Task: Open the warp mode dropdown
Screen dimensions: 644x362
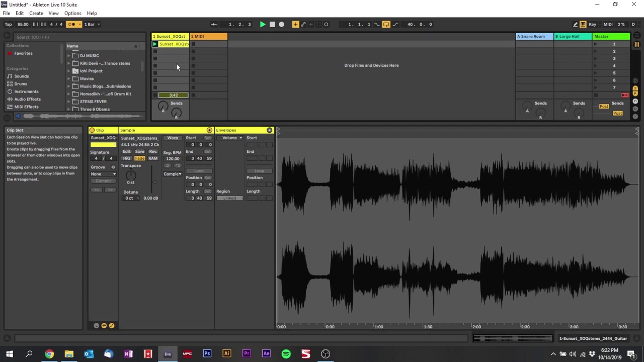Action: (x=173, y=174)
